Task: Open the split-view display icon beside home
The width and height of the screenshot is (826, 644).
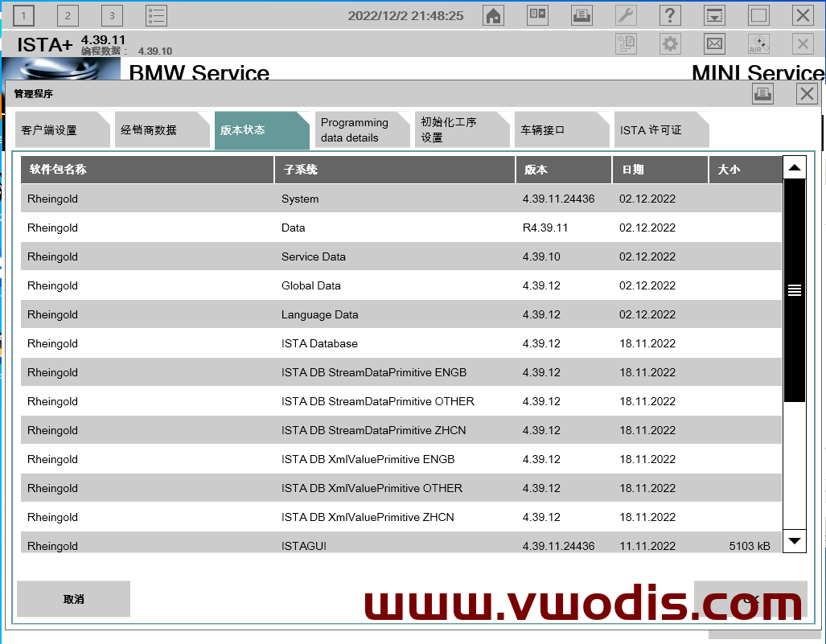Action: tap(537, 15)
